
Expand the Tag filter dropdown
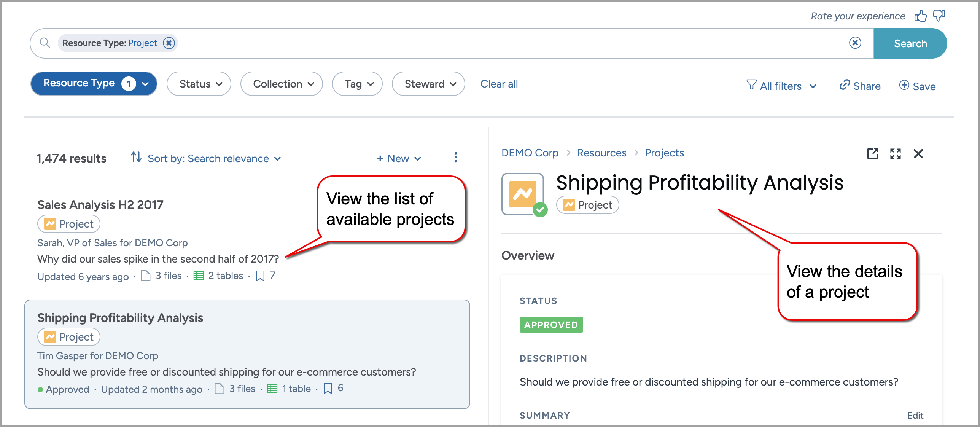(x=357, y=84)
